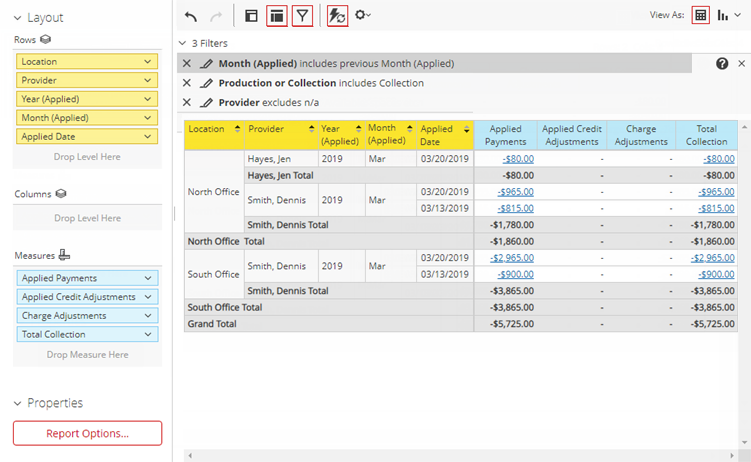Remove the Month (Applied) filter
Image resolution: width=751 pixels, height=462 pixels.
[187, 63]
